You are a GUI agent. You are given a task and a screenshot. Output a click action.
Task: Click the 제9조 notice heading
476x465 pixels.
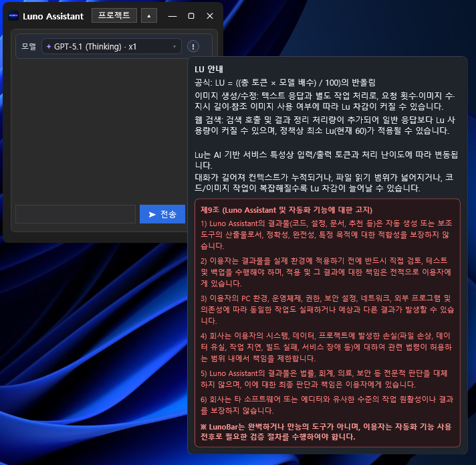(286, 210)
